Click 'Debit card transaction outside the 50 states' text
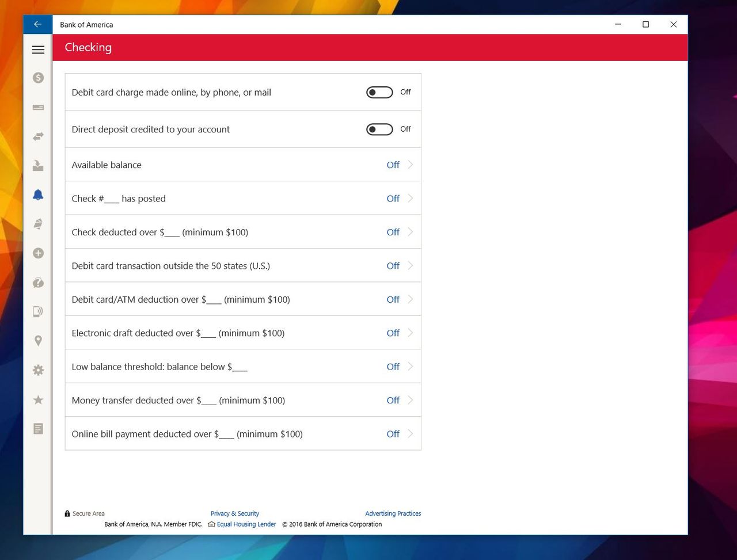 [x=171, y=266]
